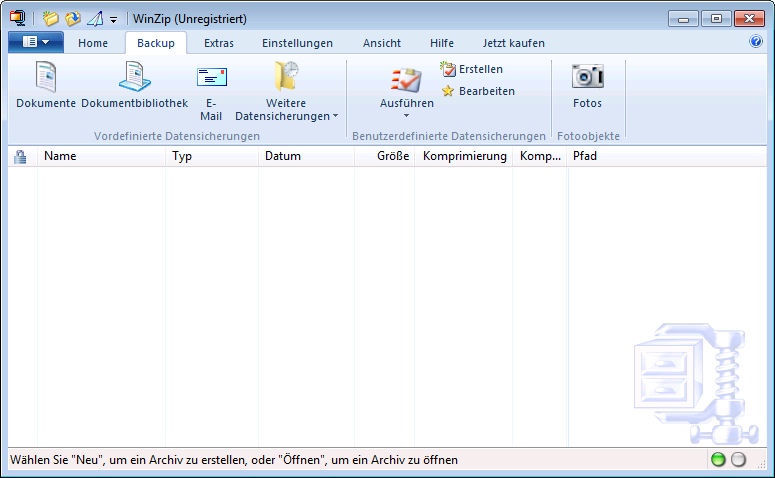
Task: Click Erstellen to create custom backup
Action: [472, 69]
